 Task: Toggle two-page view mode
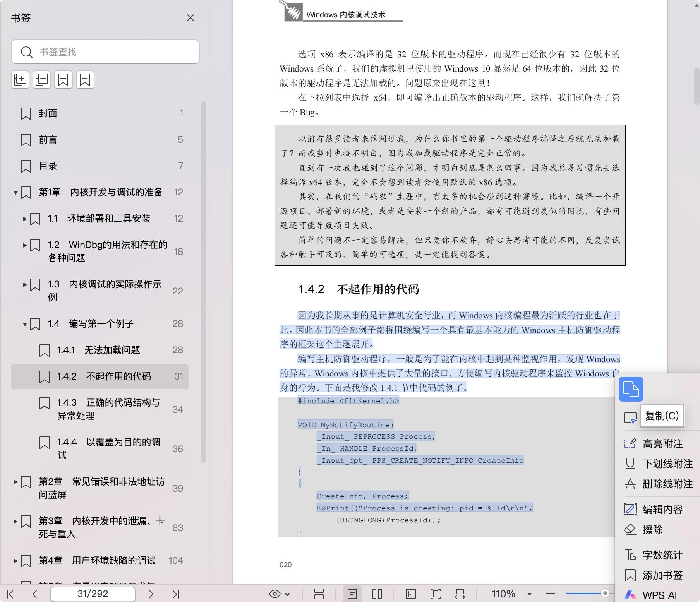pyautogui.click(x=377, y=594)
